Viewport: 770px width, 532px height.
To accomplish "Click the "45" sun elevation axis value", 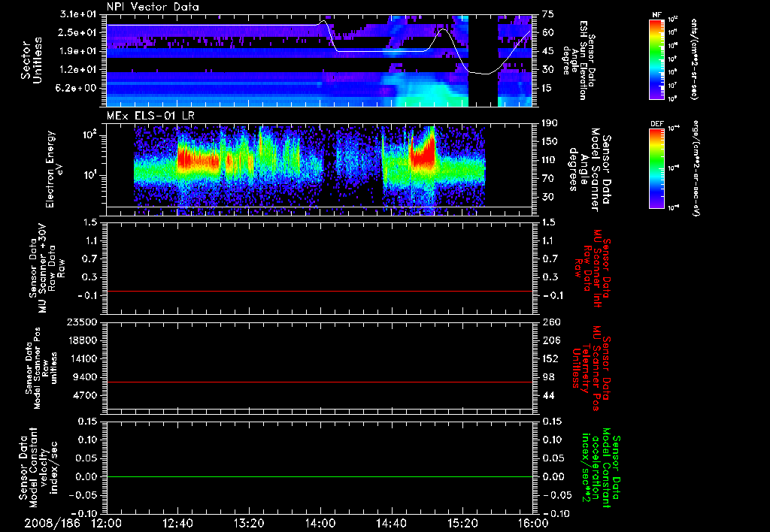I will tap(547, 51).
